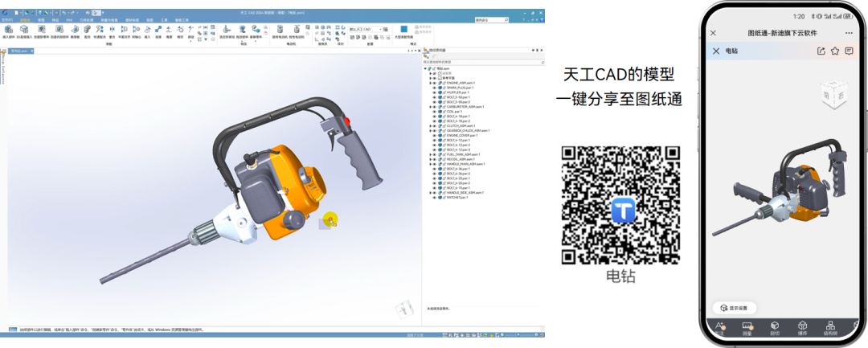Select the 插入 relationship tool
Screen dimensions: 868x348
[x=147, y=31]
